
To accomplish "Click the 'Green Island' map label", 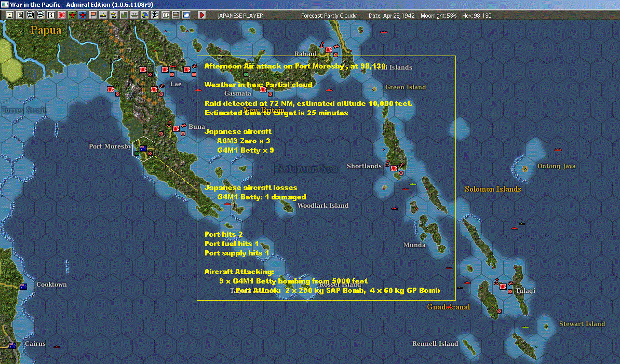I will tap(406, 87).
